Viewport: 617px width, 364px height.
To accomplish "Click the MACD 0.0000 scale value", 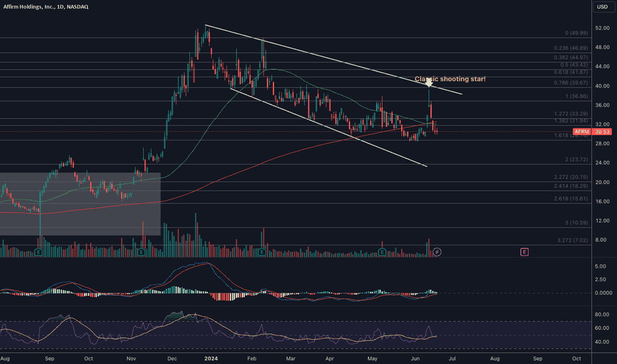I will [603, 293].
